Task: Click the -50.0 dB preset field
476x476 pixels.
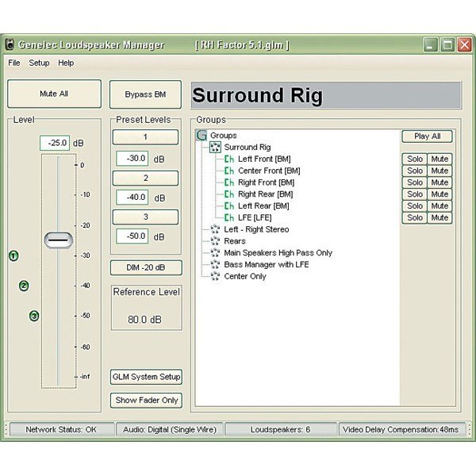Action: tap(132, 236)
